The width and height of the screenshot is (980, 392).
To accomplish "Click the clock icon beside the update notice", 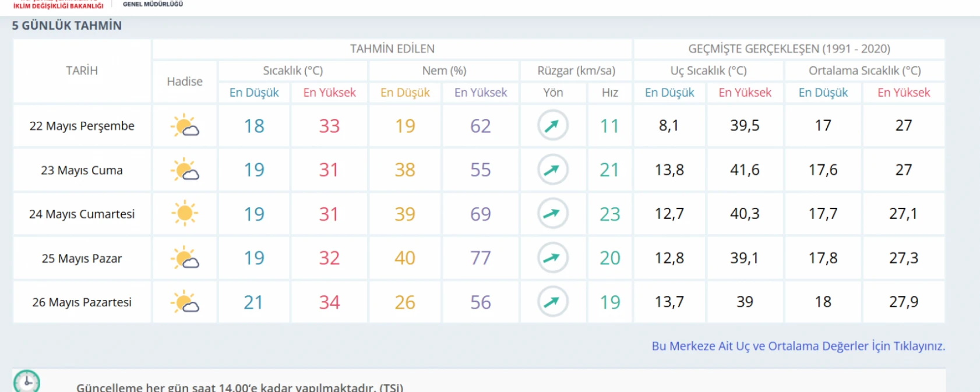I will pos(27,382).
